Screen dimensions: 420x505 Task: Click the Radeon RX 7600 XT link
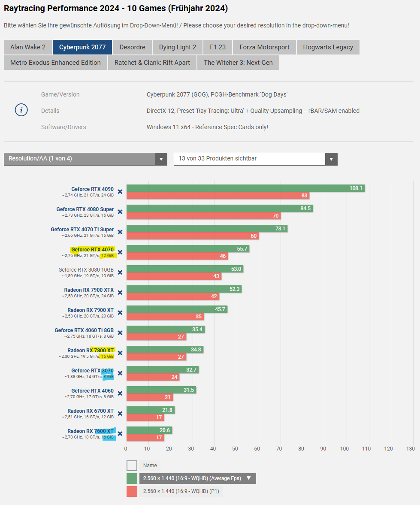tap(91, 431)
